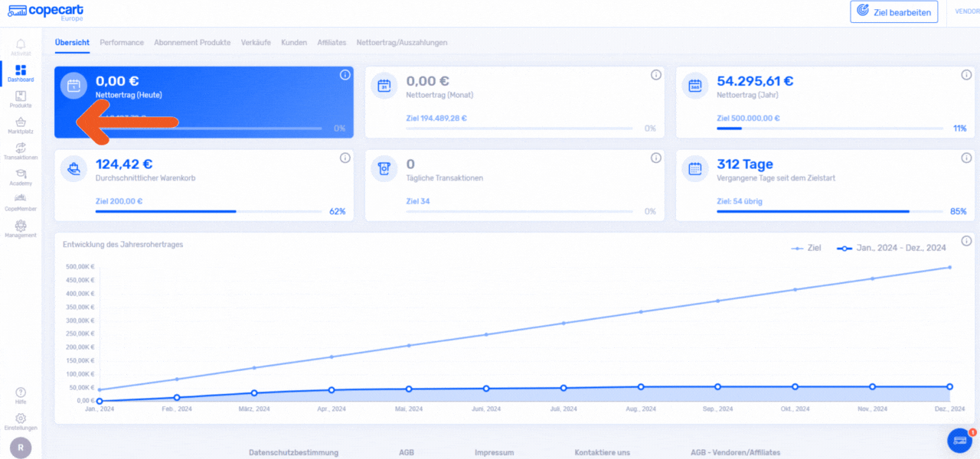Show info for Nettoertrag (Heute) card
Screen dimensions: 980x459
[345, 75]
